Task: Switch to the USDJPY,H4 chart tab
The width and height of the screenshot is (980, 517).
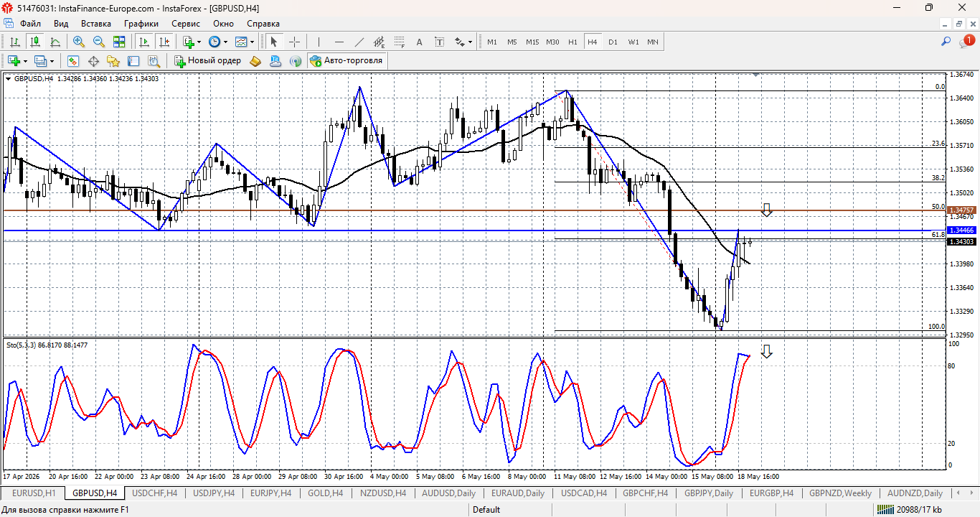Action: [214, 493]
